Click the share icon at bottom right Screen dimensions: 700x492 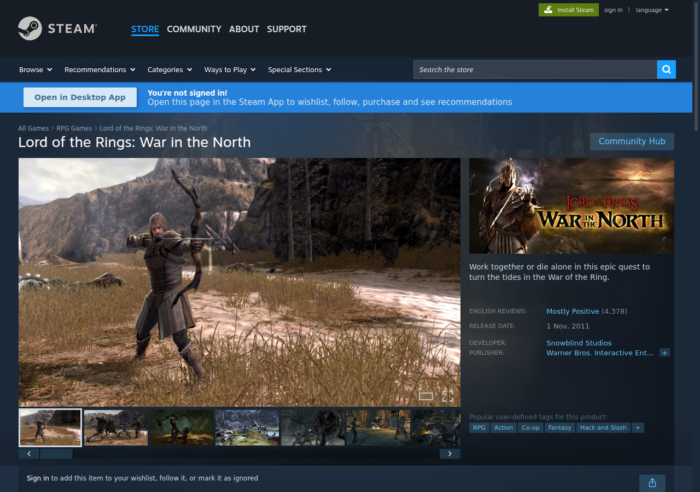pos(652,483)
